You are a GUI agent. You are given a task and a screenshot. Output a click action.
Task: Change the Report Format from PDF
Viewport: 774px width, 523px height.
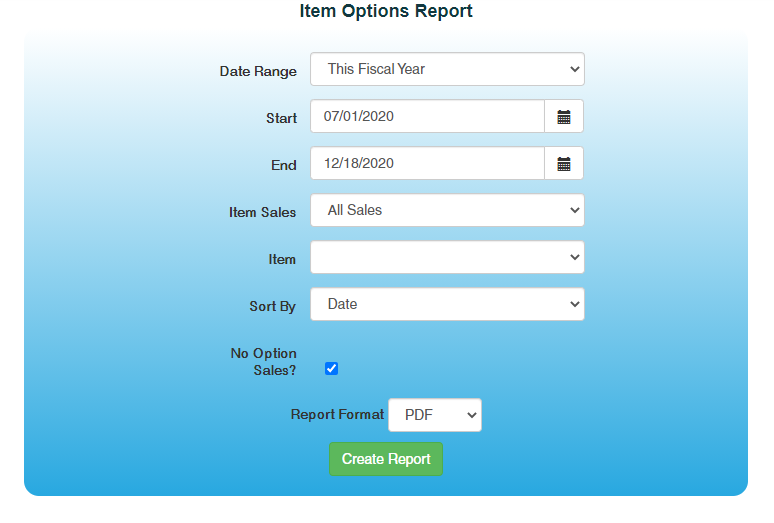click(x=434, y=415)
